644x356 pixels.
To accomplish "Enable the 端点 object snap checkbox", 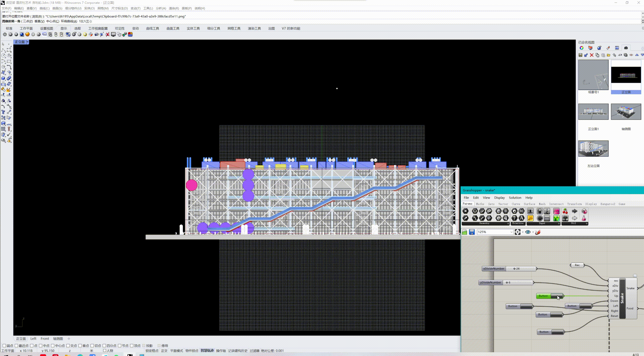I will click(4, 345).
